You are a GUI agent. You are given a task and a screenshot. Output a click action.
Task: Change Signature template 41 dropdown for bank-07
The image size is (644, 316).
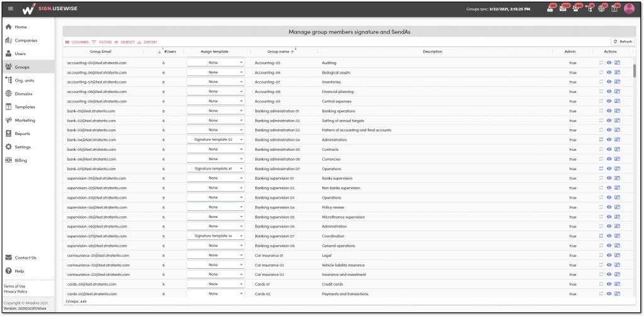[x=216, y=168]
